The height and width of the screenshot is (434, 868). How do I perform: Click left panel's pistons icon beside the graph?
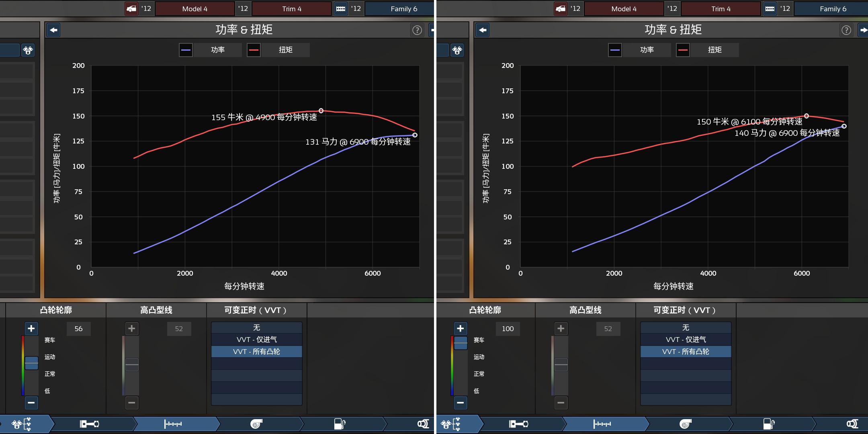[x=28, y=50]
